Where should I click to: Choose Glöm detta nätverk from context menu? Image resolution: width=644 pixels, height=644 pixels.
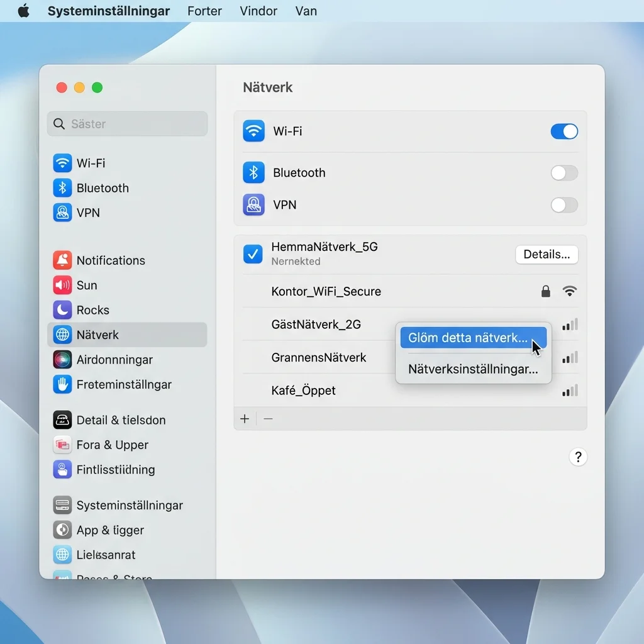point(473,338)
